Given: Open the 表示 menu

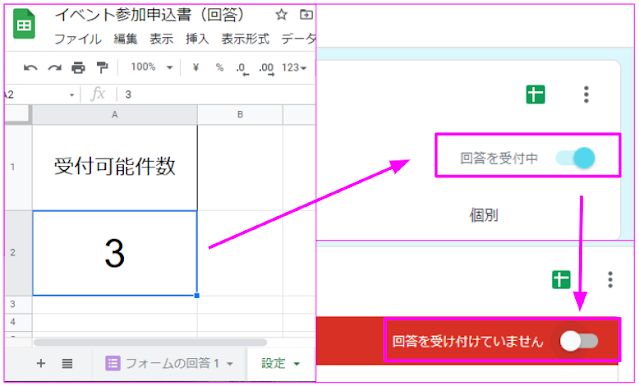Looking at the screenshot, I should (x=161, y=39).
